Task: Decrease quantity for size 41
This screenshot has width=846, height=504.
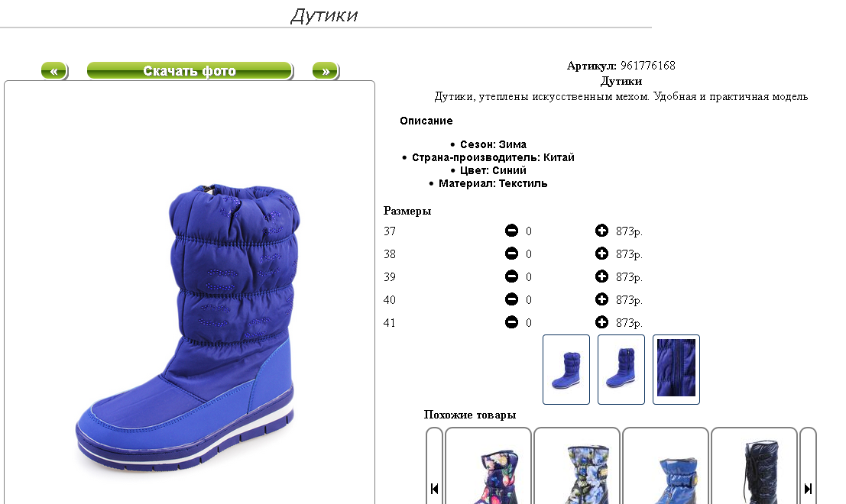Action: coord(511,322)
